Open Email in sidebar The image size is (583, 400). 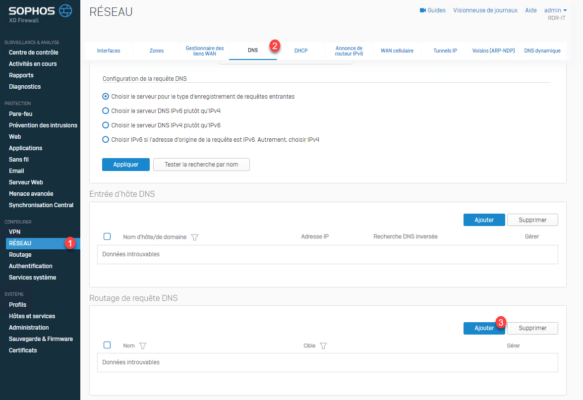click(x=16, y=171)
